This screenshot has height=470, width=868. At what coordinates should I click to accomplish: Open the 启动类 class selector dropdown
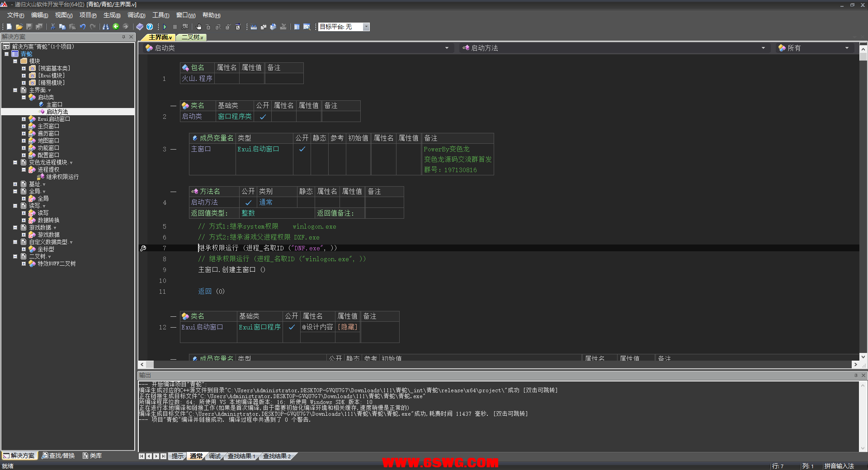coord(447,48)
